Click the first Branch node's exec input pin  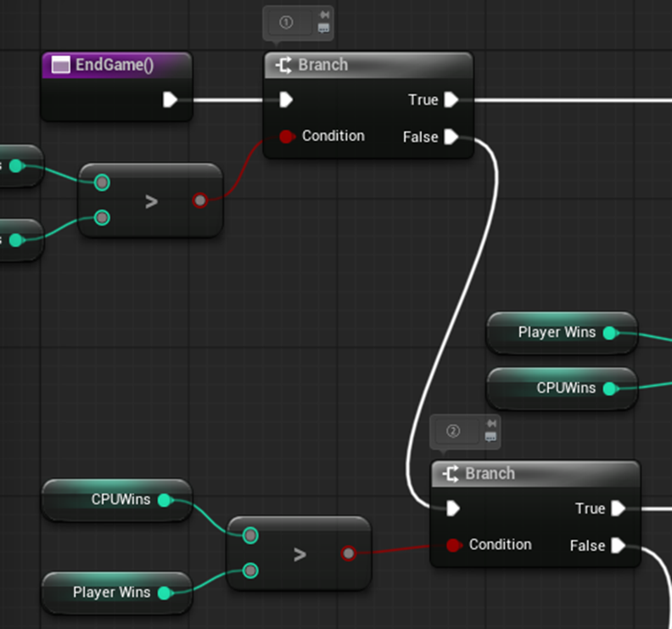pos(286,100)
